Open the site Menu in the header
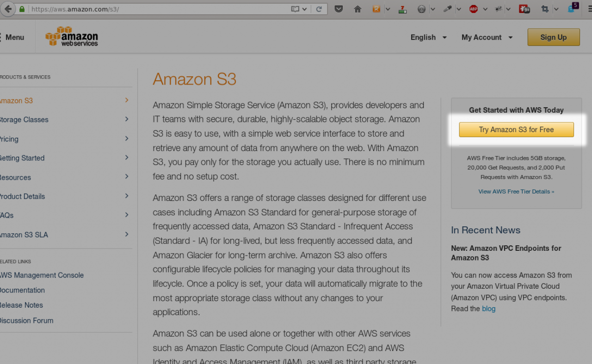Image resolution: width=592 pixels, height=364 pixels. point(14,37)
